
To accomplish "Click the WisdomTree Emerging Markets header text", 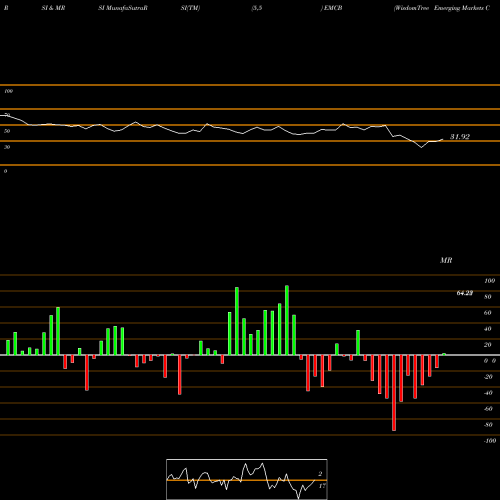I will [442, 8].
